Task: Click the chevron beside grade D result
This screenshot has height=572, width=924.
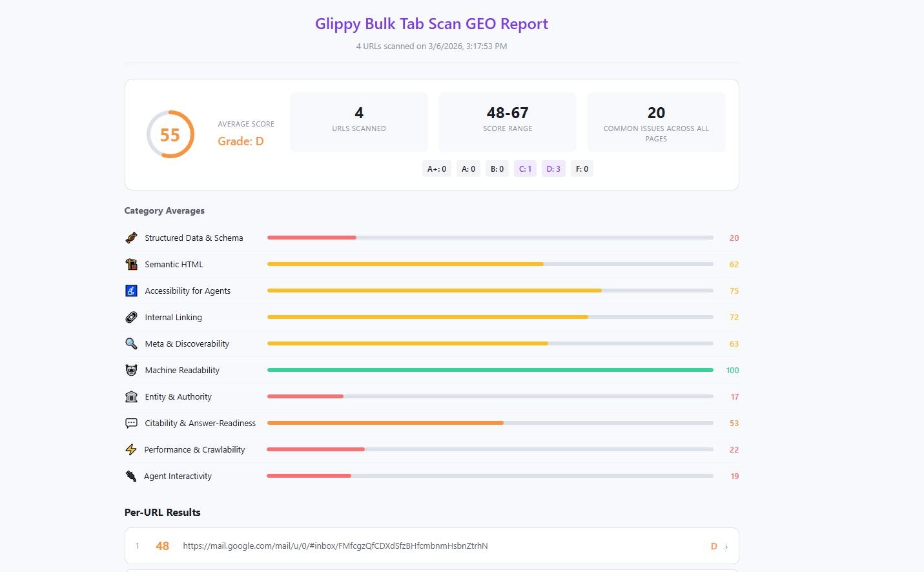Action: click(724, 546)
